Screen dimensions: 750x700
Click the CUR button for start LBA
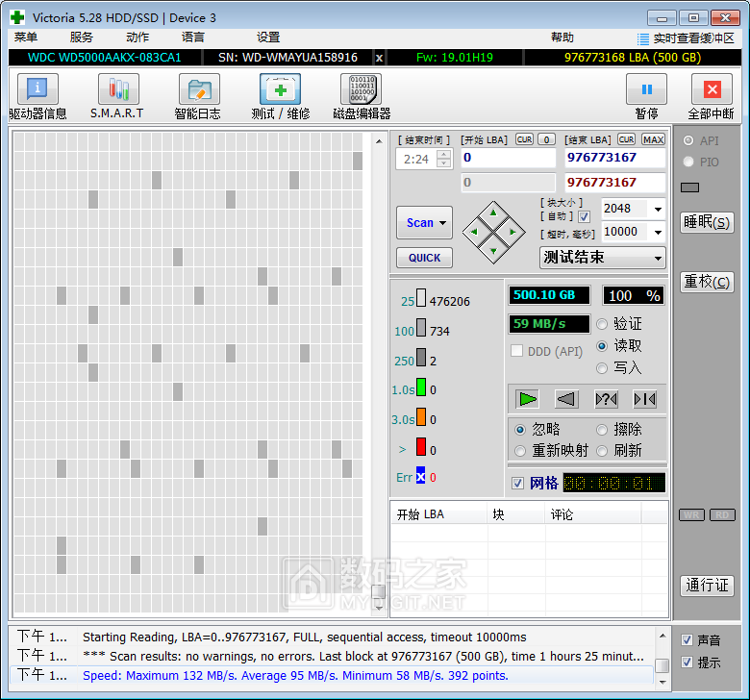pos(524,139)
